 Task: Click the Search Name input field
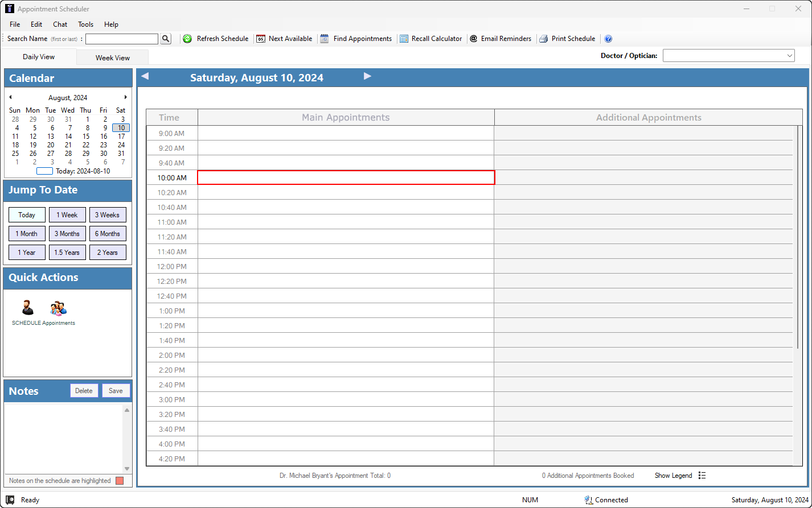coord(122,39)
